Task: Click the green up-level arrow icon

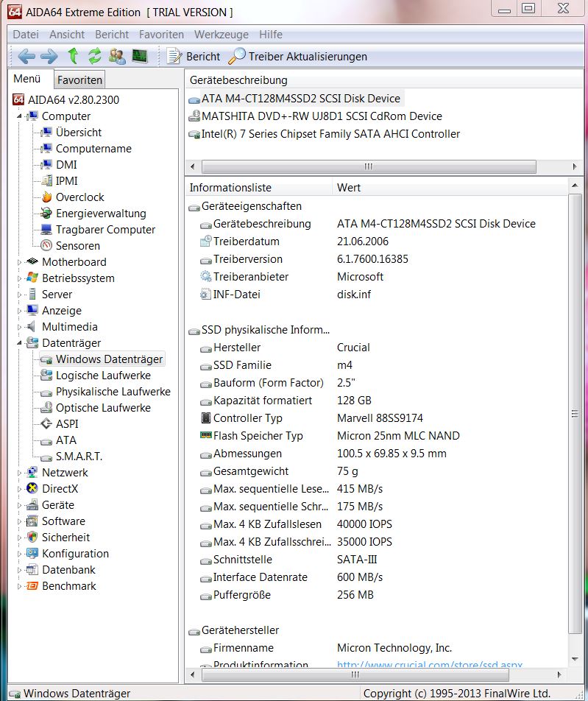Action: pos(72,56)
